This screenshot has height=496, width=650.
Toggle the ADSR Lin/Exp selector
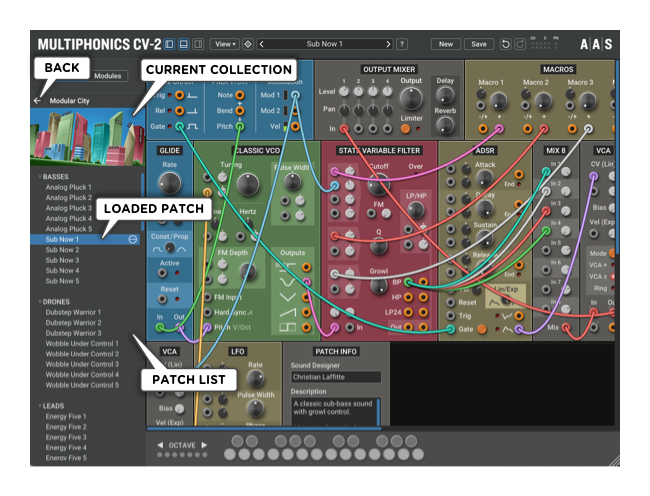[505, 302]
